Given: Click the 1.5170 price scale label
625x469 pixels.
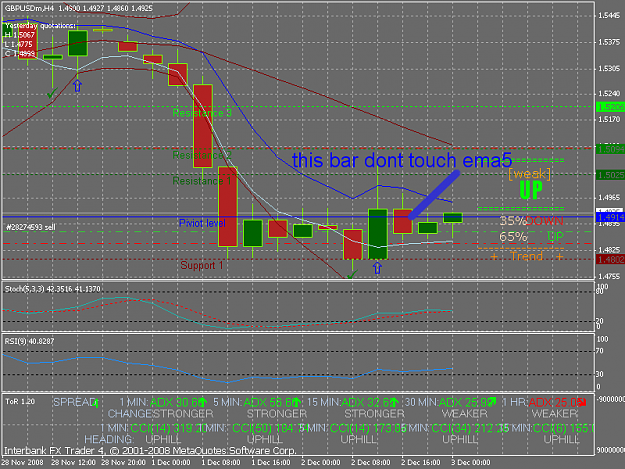Looking at the screenshot, I should point(609,119).
